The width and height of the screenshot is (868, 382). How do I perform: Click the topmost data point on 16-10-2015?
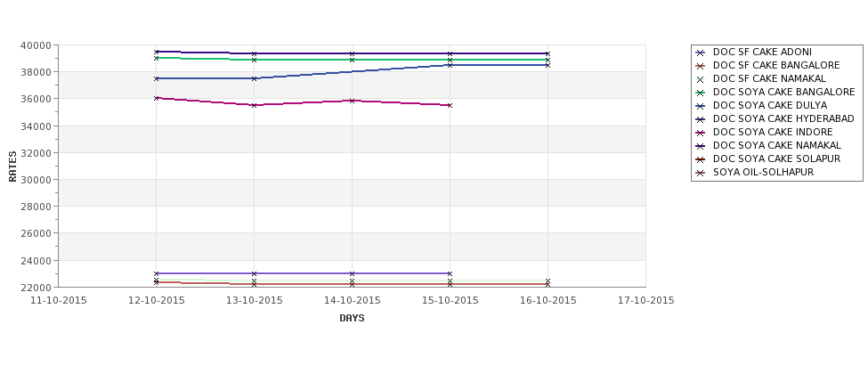click(x=548, y=53)
